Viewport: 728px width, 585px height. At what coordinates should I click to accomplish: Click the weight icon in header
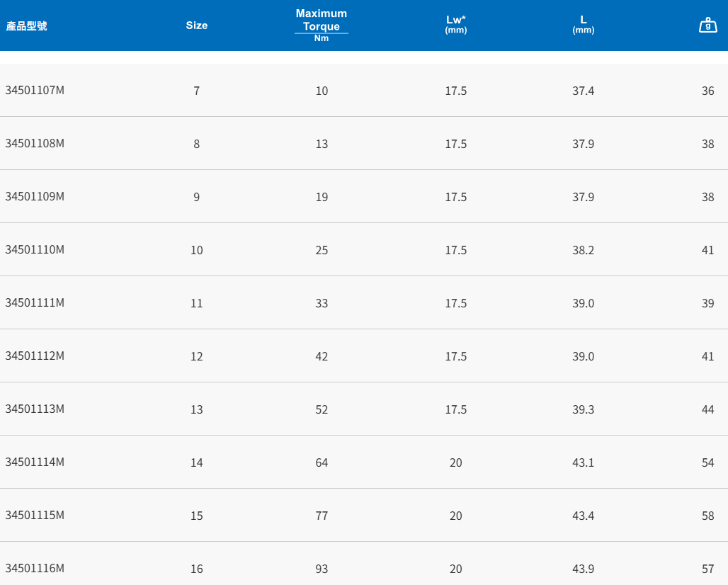[707, 25]
